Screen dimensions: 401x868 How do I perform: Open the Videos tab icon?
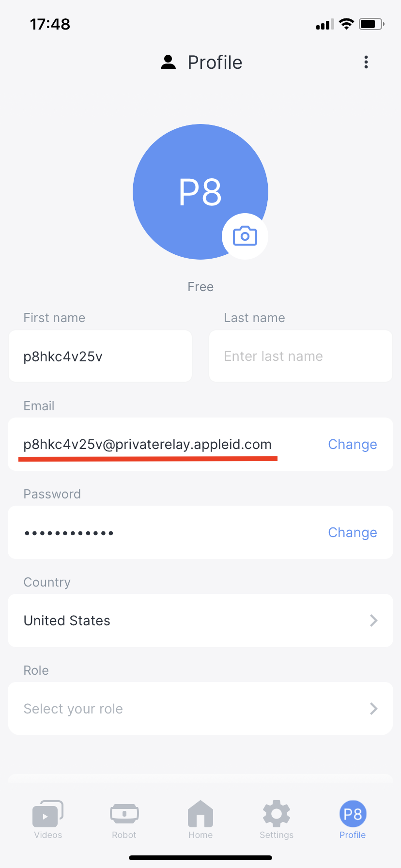(x=48, y=814)
